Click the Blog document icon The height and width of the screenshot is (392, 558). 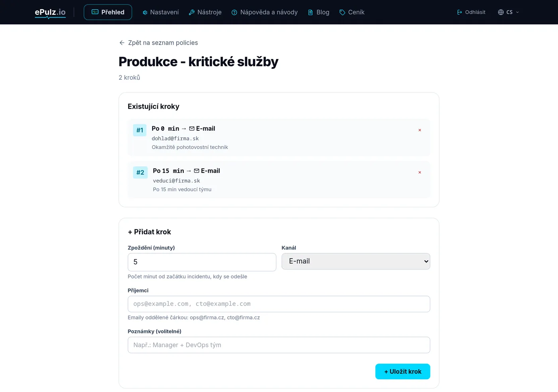point(310,12)
